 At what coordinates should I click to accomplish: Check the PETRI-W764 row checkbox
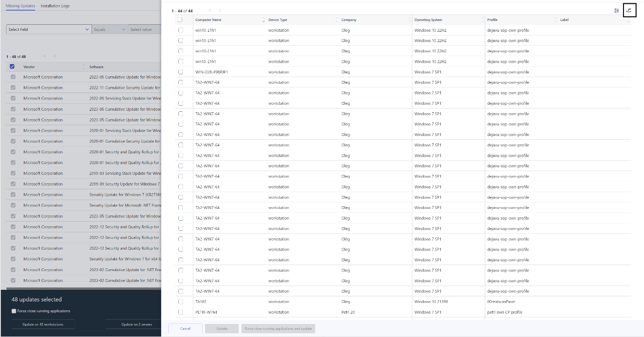coord(181,312)
